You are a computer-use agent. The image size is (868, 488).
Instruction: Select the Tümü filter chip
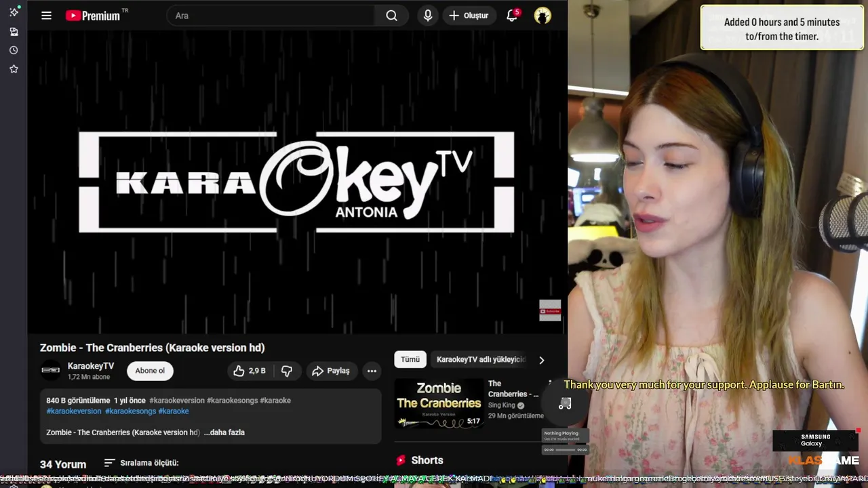pyautogui.click(x=410, y=359)
